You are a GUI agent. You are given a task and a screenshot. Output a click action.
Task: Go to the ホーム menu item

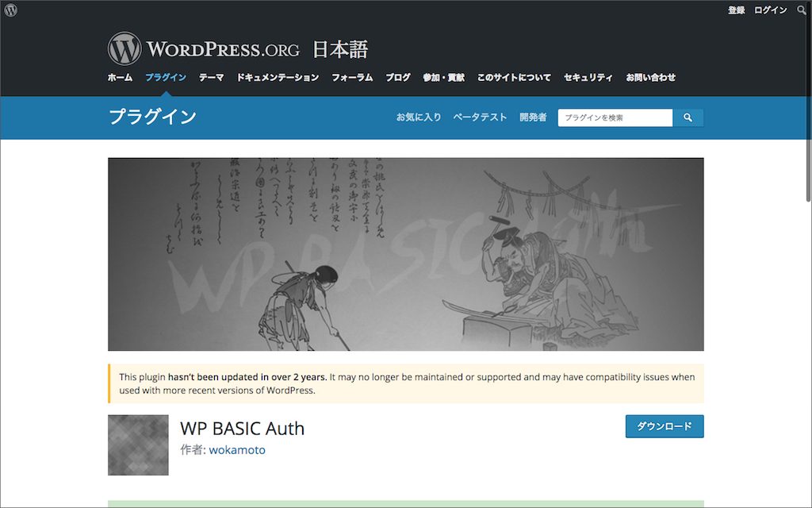(x=121, y=77)
